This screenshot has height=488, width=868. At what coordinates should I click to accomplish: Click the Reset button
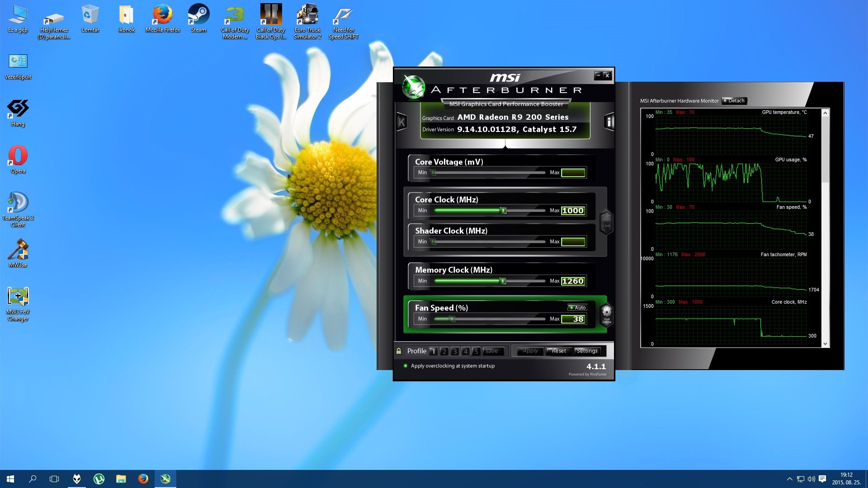(x=558, y=351)
